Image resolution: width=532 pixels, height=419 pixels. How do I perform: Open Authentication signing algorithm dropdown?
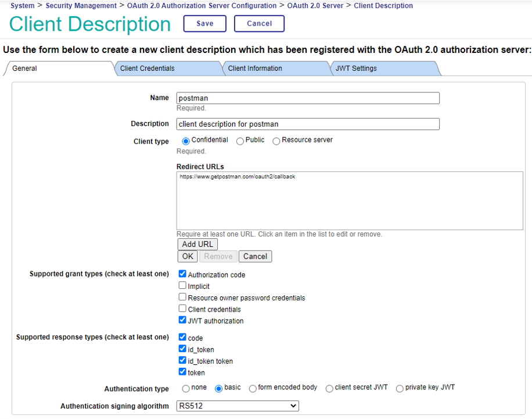click(238, 406)
